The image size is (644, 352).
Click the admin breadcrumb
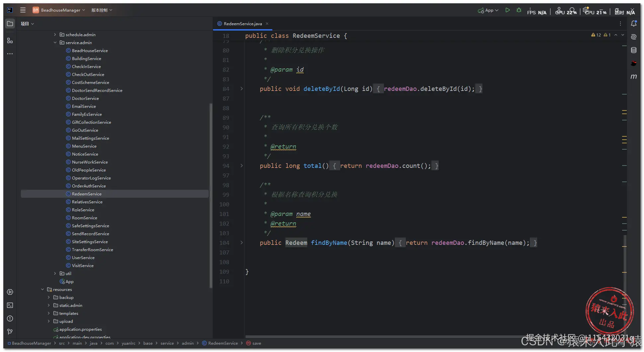(188, 343)
